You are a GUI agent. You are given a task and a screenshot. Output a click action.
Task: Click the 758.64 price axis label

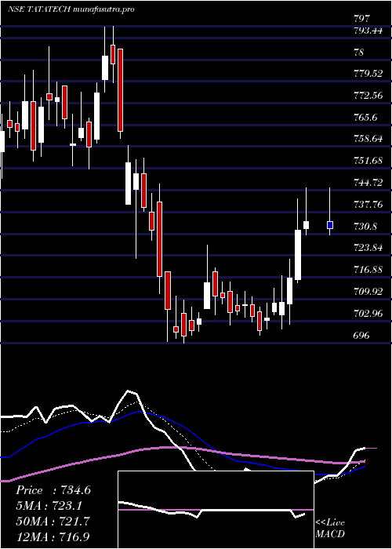tap(368, 139)
